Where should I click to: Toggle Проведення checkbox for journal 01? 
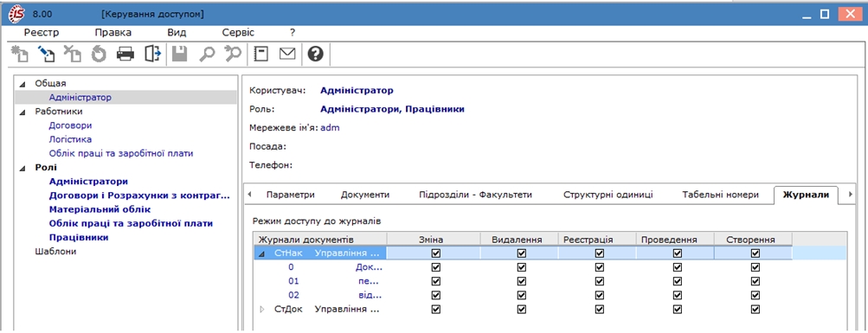tap(677, 282)
